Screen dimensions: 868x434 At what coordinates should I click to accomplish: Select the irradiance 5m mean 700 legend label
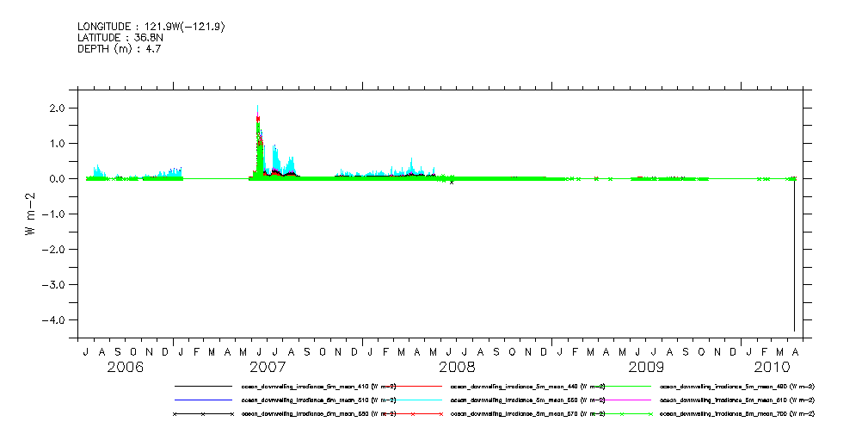coord(736,414)
